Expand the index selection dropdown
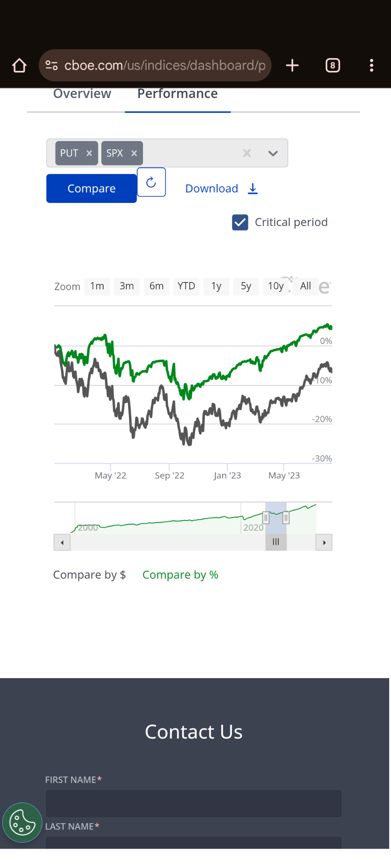The image size is (391, 868). [x=273, y=153]
